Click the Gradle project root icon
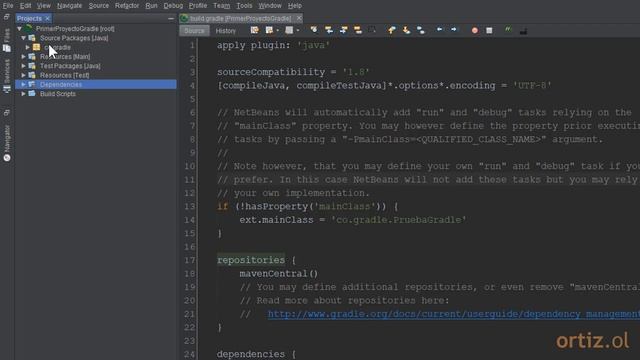Viewport: 640px width, 360px height. 28,29
